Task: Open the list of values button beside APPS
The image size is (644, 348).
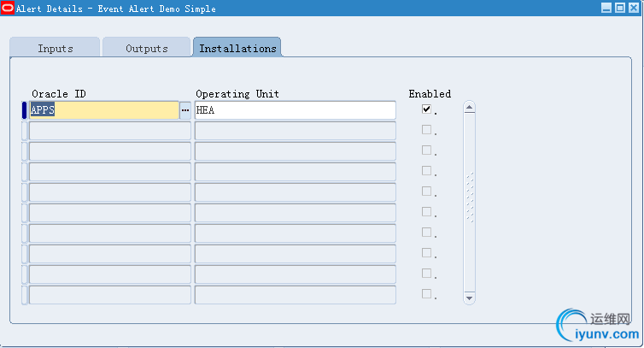Action: pyautogui.click(x=185, y=110)
